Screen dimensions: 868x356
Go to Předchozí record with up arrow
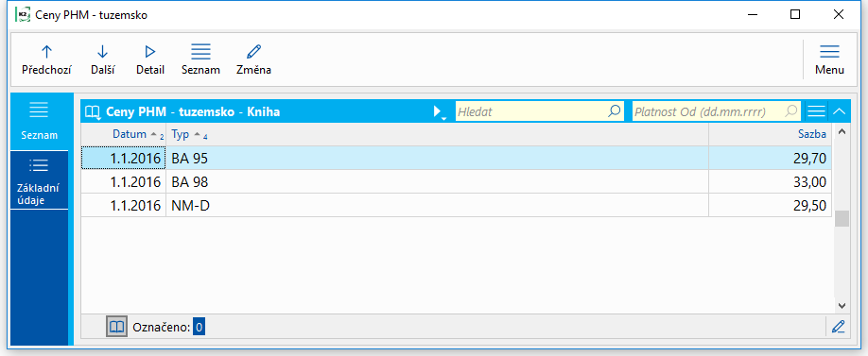pyautogui.click(x=46, y=59)
